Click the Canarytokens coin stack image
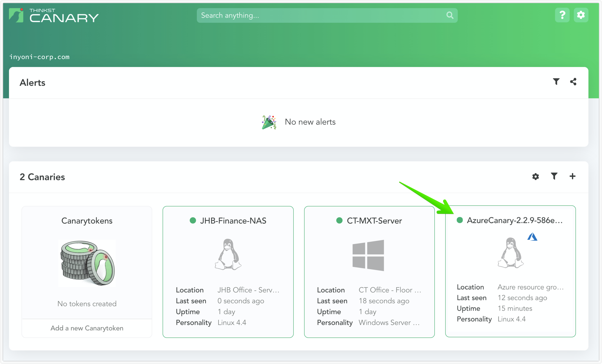 click(87, 263)
